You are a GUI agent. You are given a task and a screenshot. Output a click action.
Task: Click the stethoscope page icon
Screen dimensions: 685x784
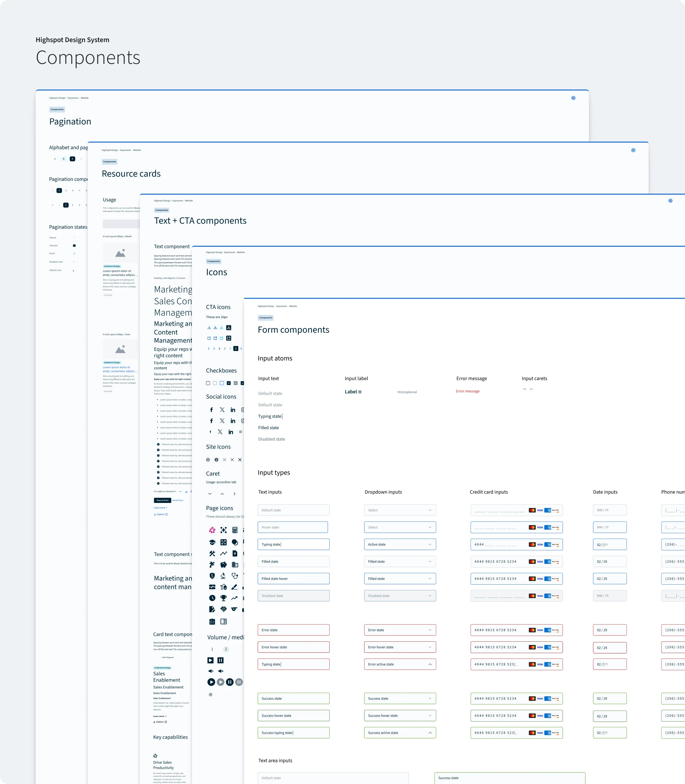(x=235, y=576)
